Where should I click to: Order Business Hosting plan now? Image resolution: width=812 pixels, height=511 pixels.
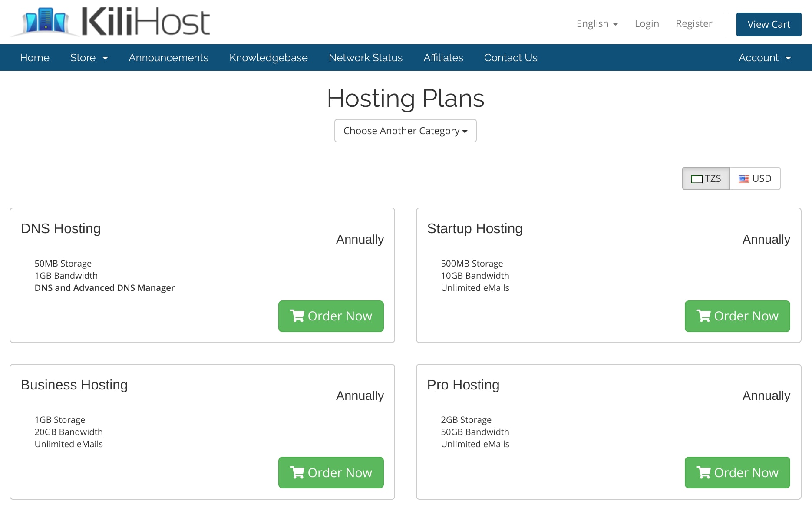pos(331,472)
